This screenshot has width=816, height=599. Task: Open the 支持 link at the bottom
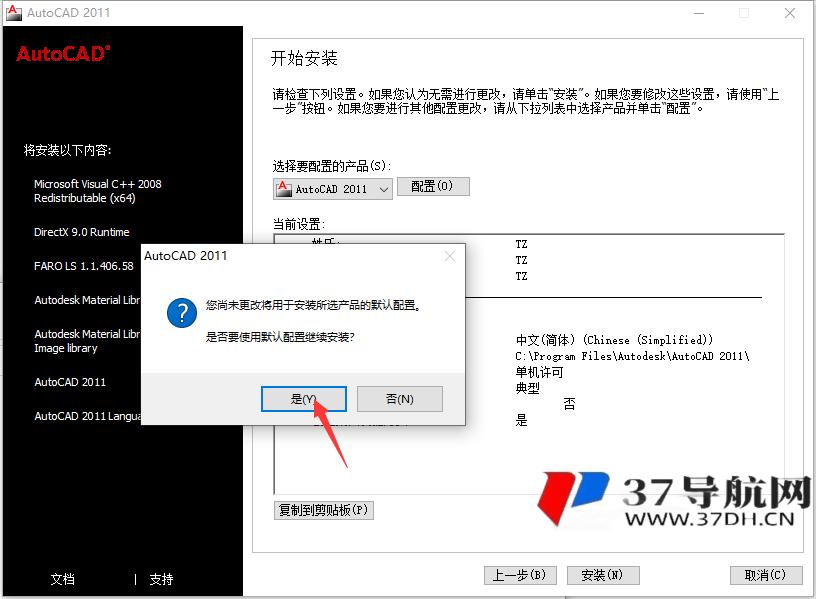[x=161, y=579]
